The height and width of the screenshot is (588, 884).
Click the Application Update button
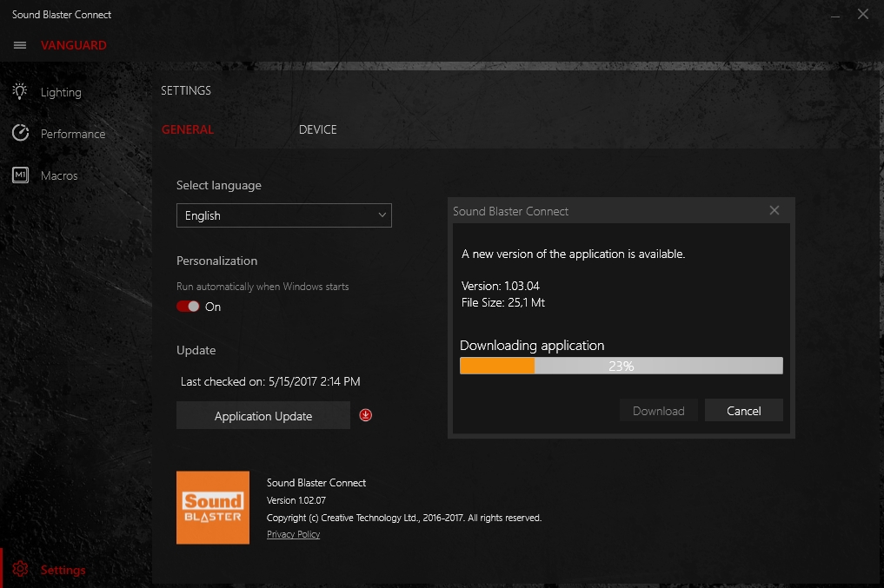[263, 416]
